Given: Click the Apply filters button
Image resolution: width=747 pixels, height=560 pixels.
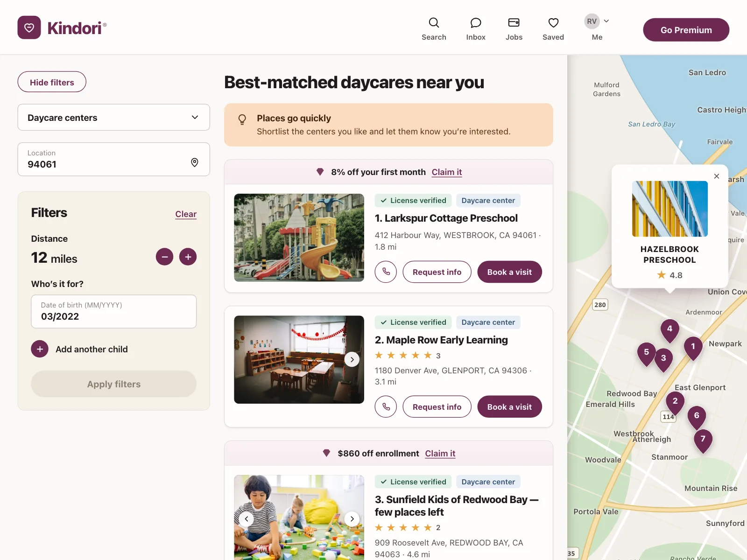Looking at the screenshot, I should [x=113, y=384].
